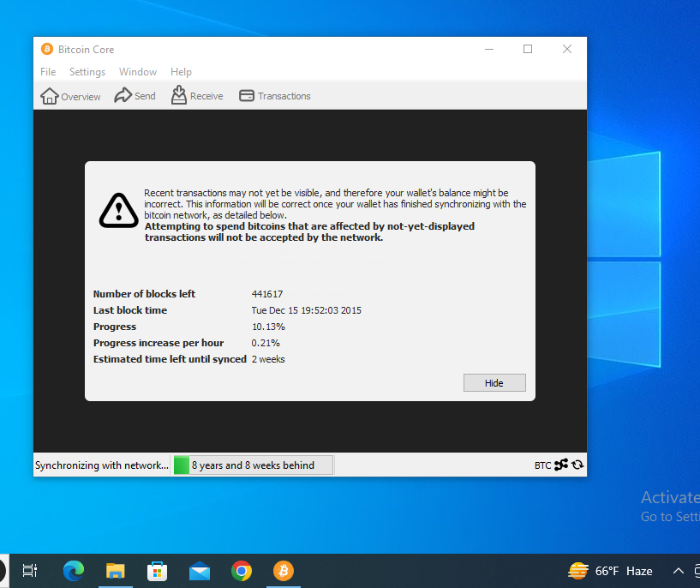Viewport: 700px width, 588px height.
Task: Click the sync progress bar
Action: coord(253,465)
